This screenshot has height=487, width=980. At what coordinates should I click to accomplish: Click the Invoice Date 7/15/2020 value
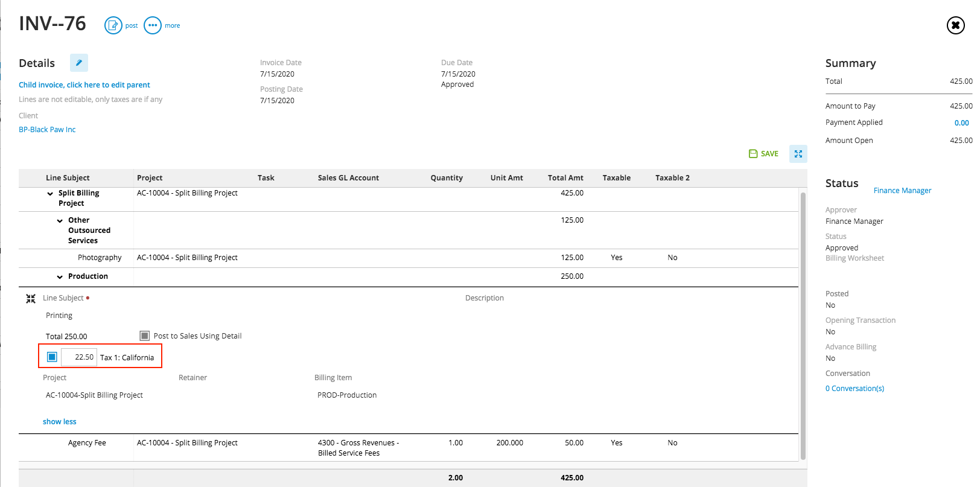coord(277,74)
